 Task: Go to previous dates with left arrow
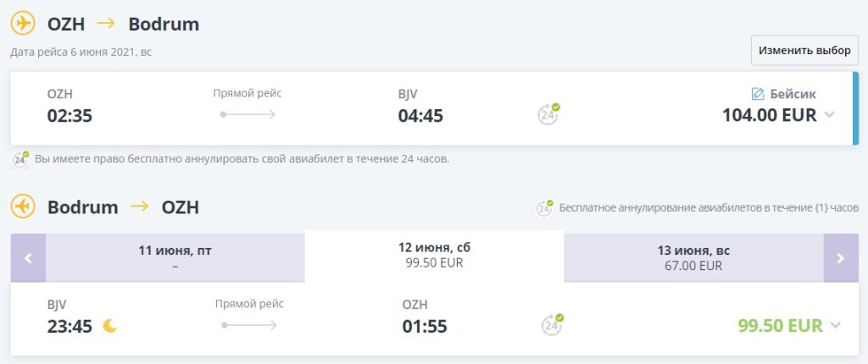point(28,257)
